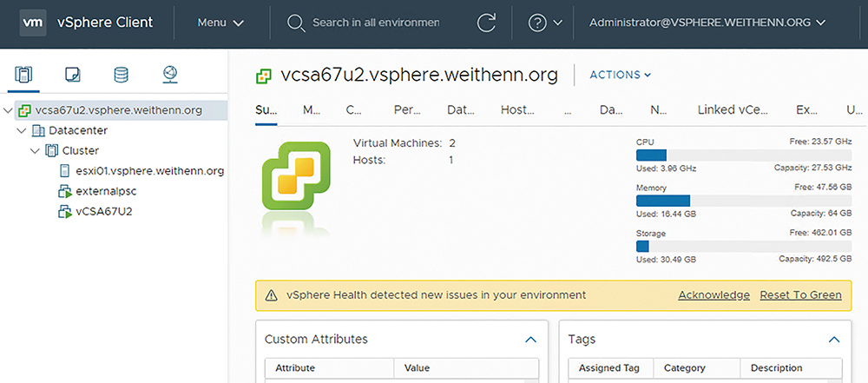
Task: Click the 'Virtual Machines: 2' text
Action: pyautogui.click(x=404, y=143)
